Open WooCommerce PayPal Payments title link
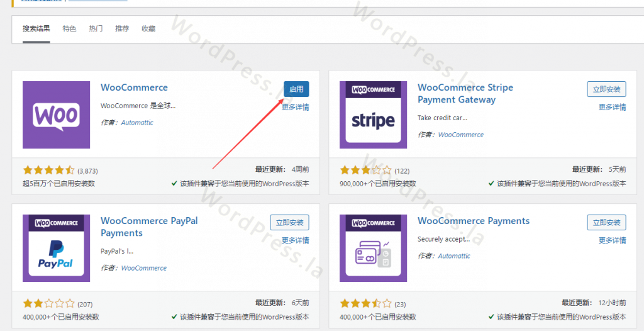The width and height of the screenshot is (644, 331). pyautogui.click(x=149, y=227)
